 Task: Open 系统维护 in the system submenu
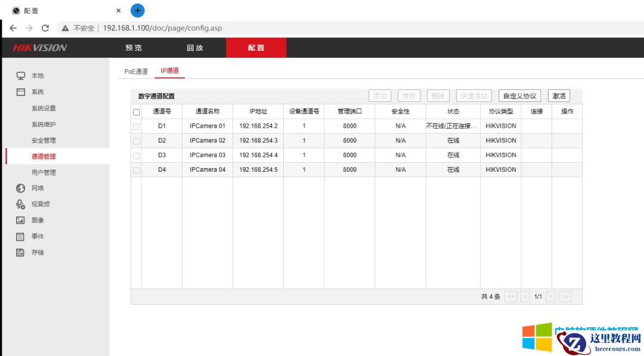pos(44,124)
